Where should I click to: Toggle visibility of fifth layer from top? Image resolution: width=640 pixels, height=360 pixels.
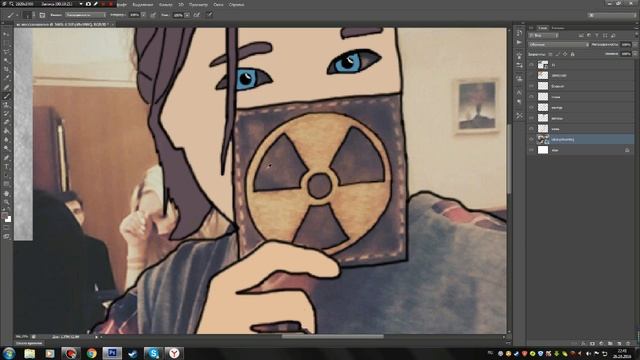coord(531,107)
